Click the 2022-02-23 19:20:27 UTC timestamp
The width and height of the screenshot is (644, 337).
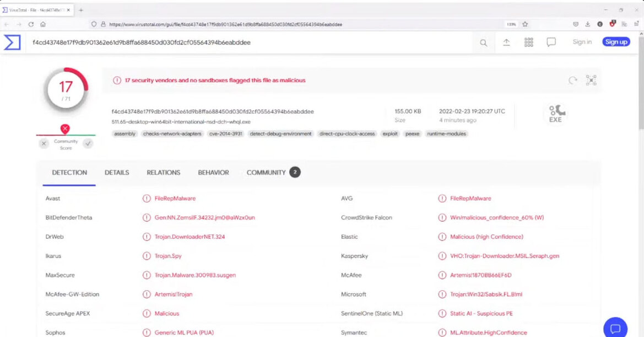[x=472, y=111]
